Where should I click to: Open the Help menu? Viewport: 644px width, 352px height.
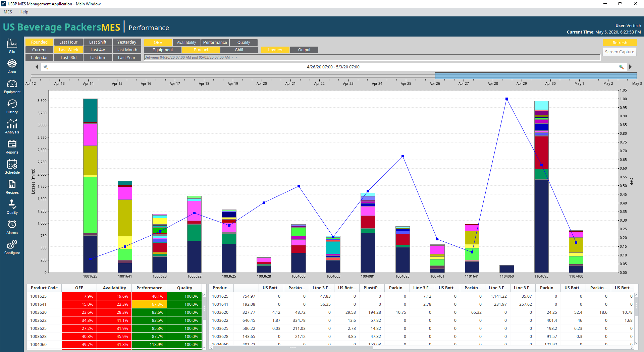(24, 12)
